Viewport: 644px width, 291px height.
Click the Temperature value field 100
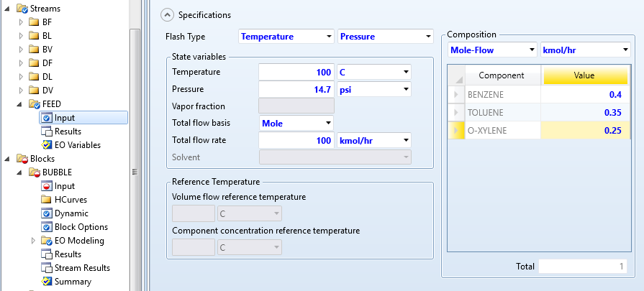coord(296,72)
